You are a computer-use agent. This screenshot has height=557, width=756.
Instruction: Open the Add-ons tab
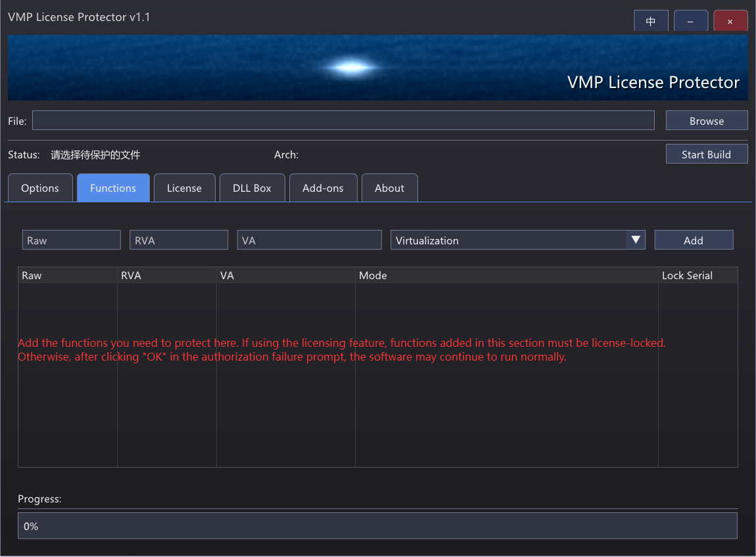click(x=323, y=188)
